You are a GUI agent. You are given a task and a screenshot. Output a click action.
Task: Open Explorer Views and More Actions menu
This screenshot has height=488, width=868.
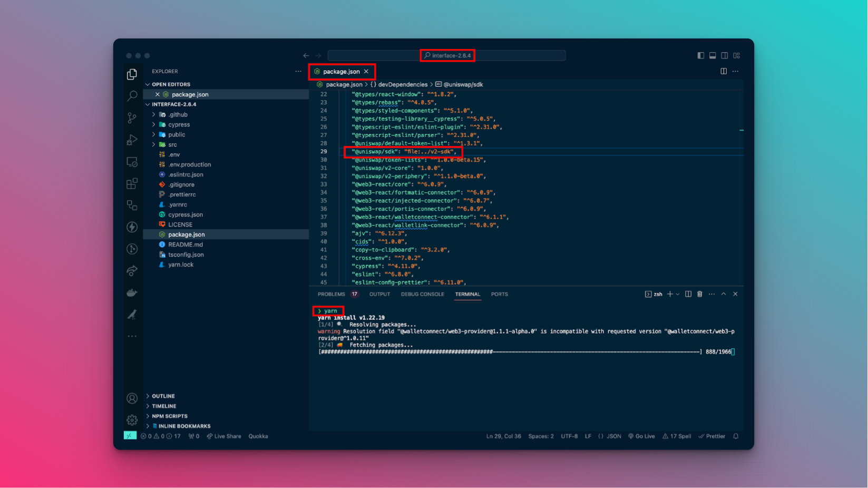point(298,71)
